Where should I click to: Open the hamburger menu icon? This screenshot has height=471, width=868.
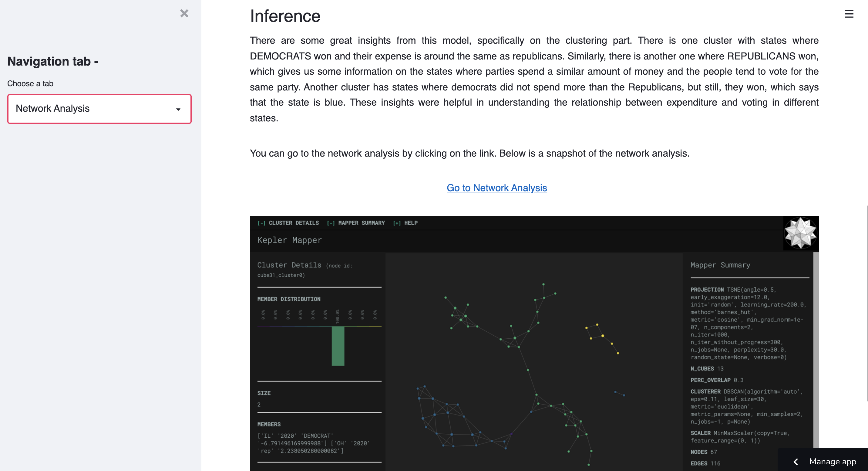click(x=849, y=14)
